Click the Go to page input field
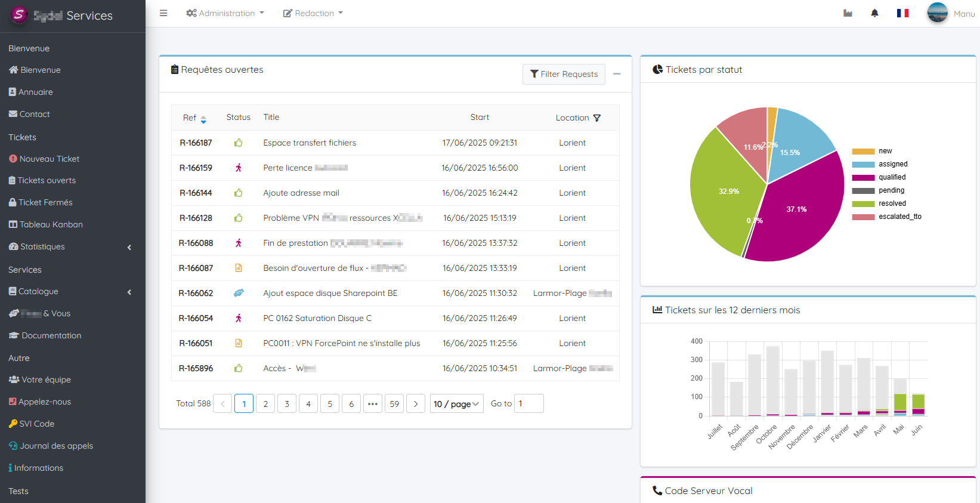 [x=528, y=404]
